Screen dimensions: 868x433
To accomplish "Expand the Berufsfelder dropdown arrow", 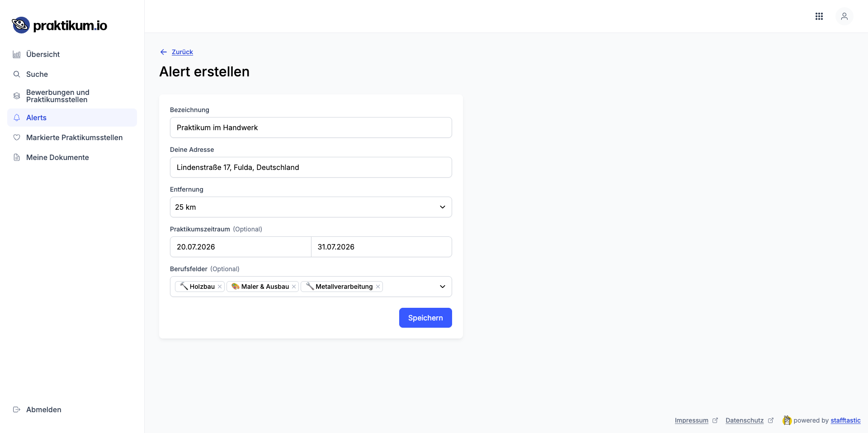I will tap(442, 287).
